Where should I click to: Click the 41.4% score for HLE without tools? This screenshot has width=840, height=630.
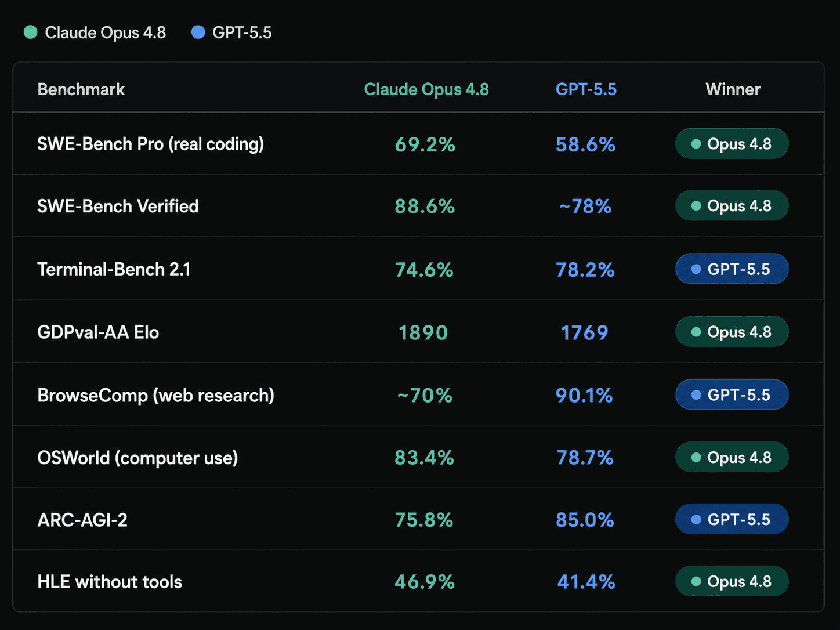(586, 582)
